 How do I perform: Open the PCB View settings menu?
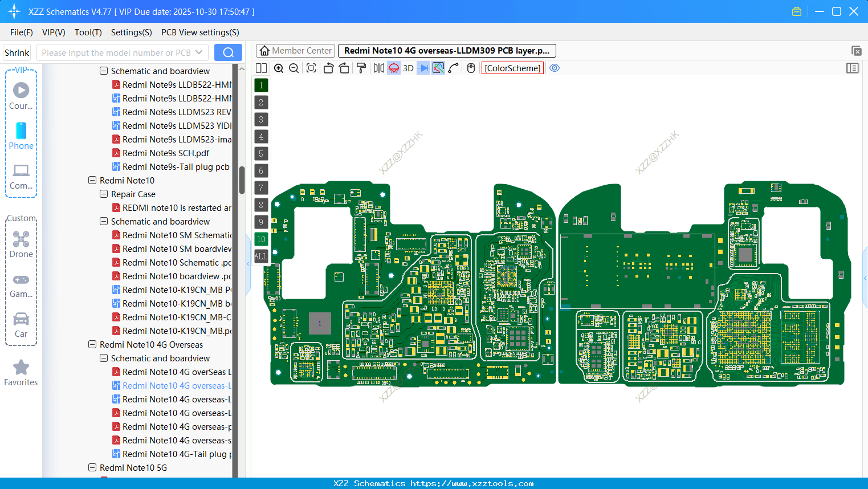200,32
